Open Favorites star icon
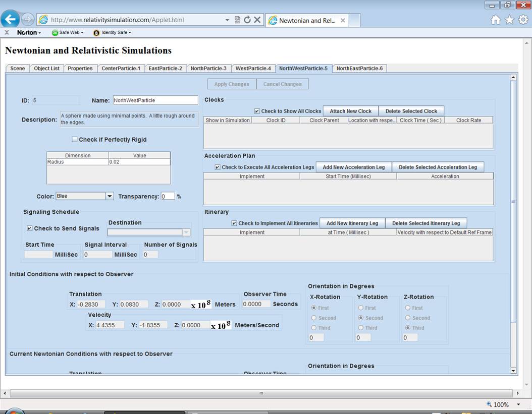This screenshot has height=414, width=532. point(509,20)
